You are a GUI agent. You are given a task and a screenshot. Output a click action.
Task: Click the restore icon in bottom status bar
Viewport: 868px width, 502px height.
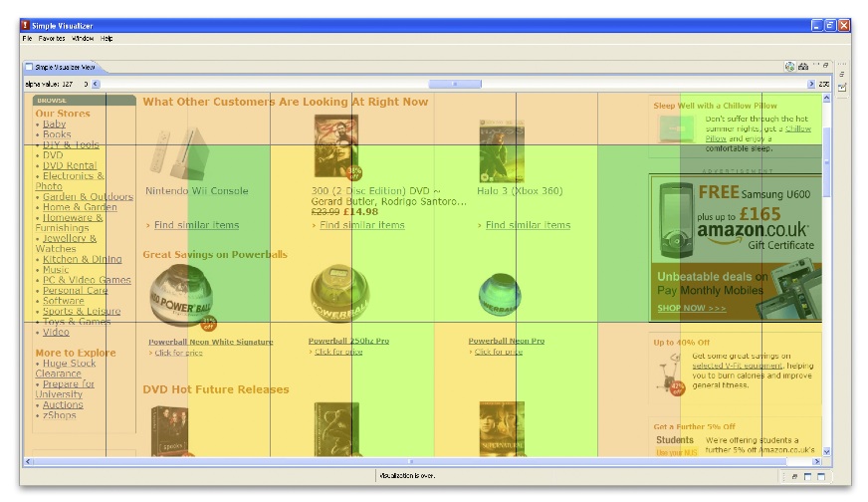[794, 477]
